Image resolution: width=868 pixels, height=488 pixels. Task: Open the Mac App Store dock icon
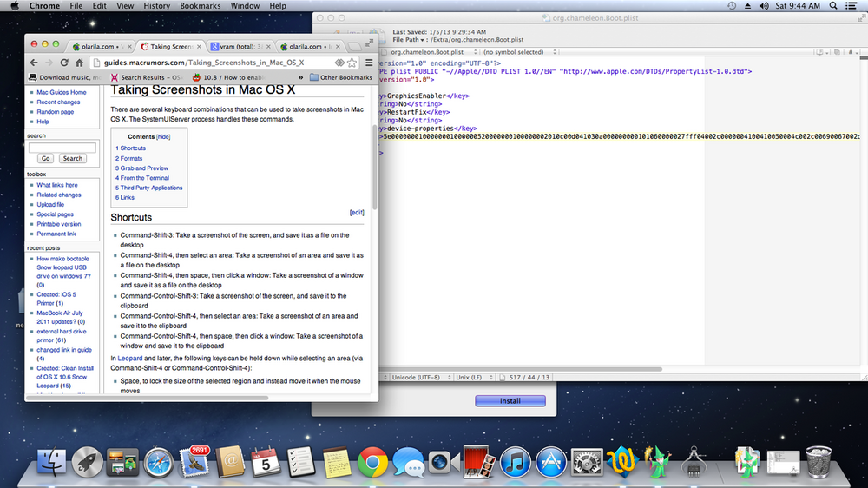pyautogui.click(x=551, y=461)
